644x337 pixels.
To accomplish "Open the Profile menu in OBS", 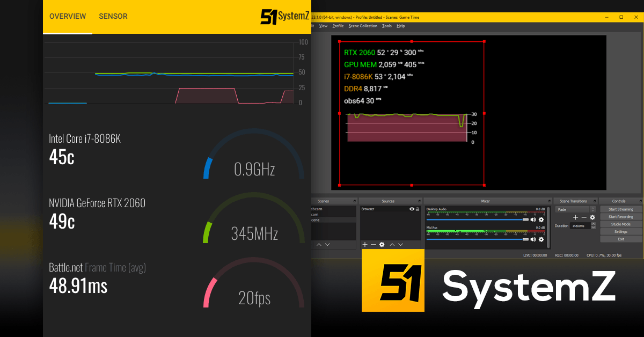I will click(x=338, y=26).
